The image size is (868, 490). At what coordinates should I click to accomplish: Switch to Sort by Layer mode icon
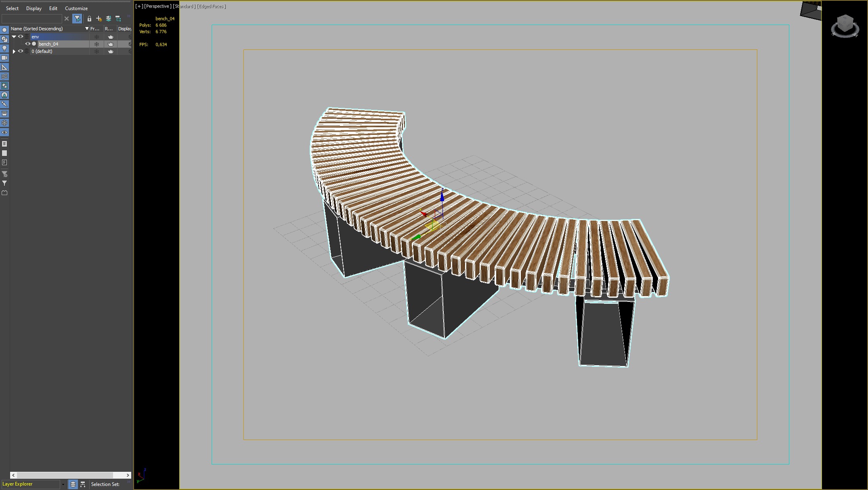coord(73,484)
